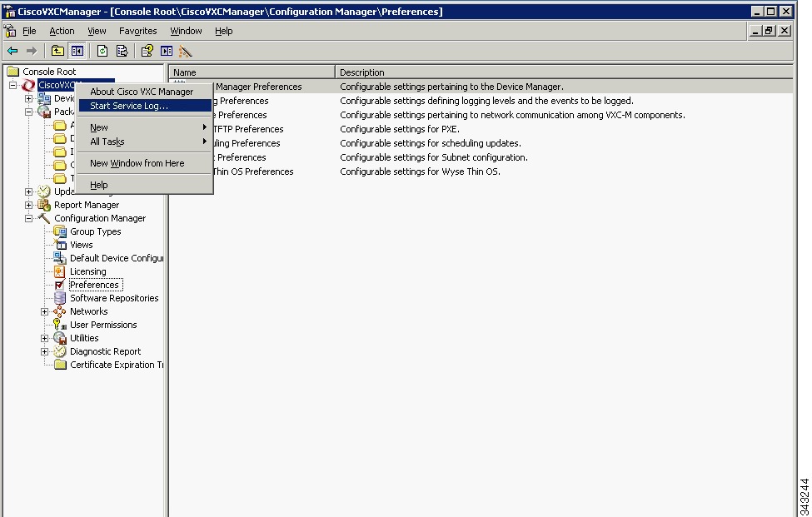Click the red CiscoVXCManager node icon
812x517 pixels.
tap(28, 85)
